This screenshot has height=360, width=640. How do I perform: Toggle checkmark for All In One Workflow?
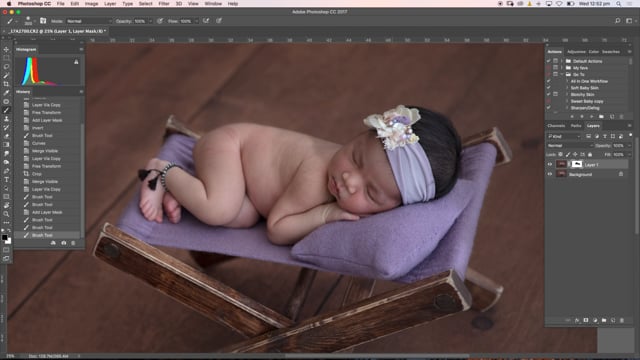coord(549,81)
